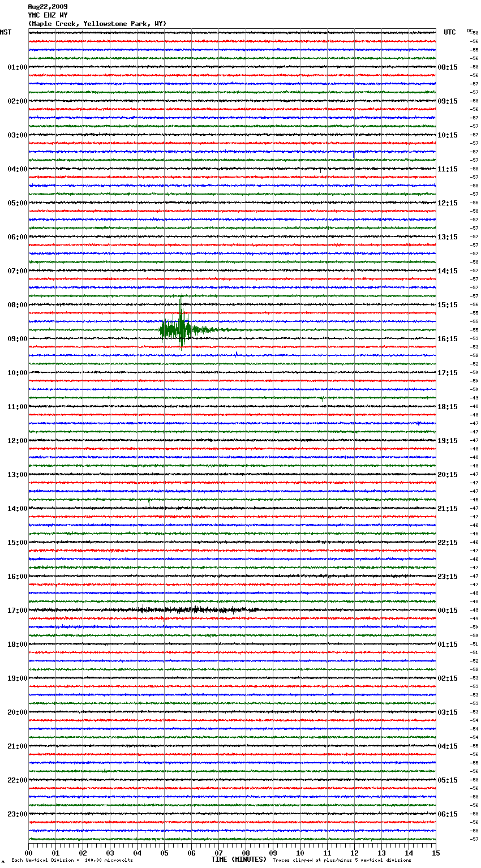Click minute tick 15 on time axis
481x868 pixels.
tap(436, 853)
